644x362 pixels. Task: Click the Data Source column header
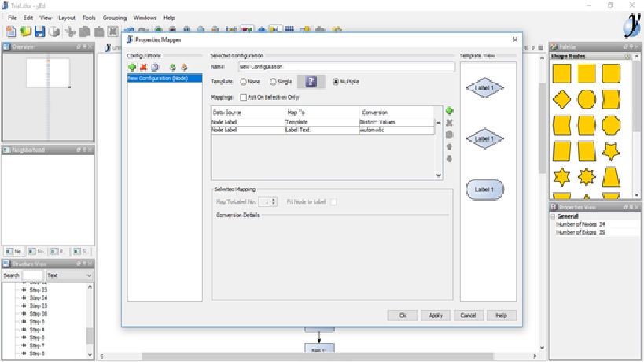[x=248, y=113]
